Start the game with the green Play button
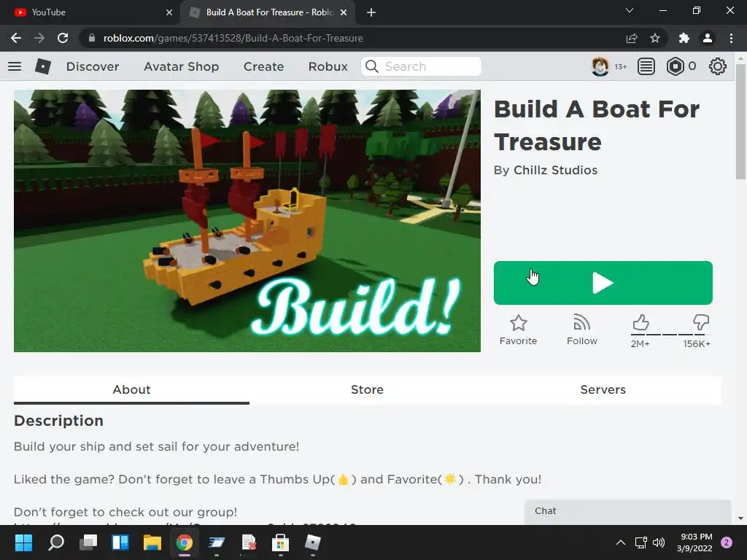This screenshot has width=747, height=560. tap(603, 283)
